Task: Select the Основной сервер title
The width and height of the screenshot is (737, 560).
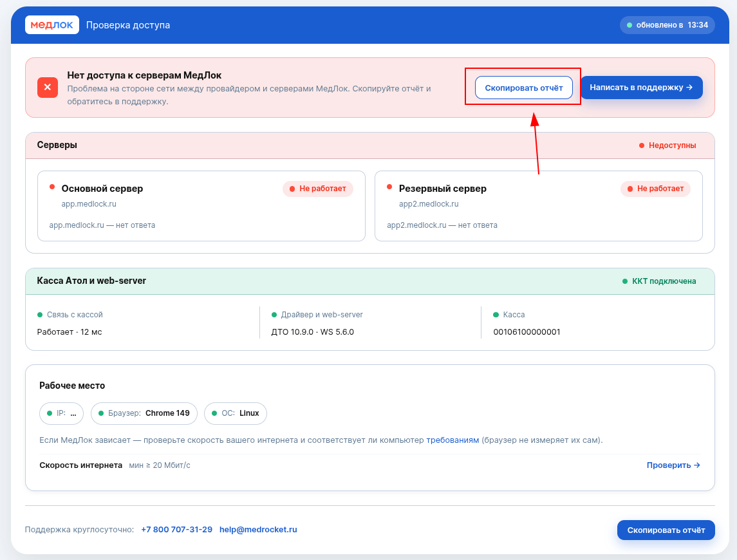Action: pos(102,189)
